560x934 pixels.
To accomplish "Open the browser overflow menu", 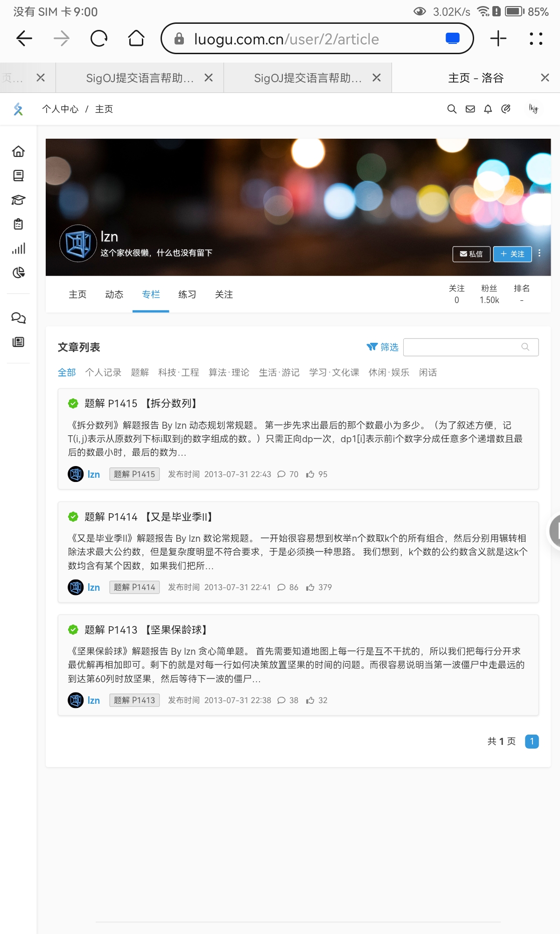I will (x=536, y=39).
